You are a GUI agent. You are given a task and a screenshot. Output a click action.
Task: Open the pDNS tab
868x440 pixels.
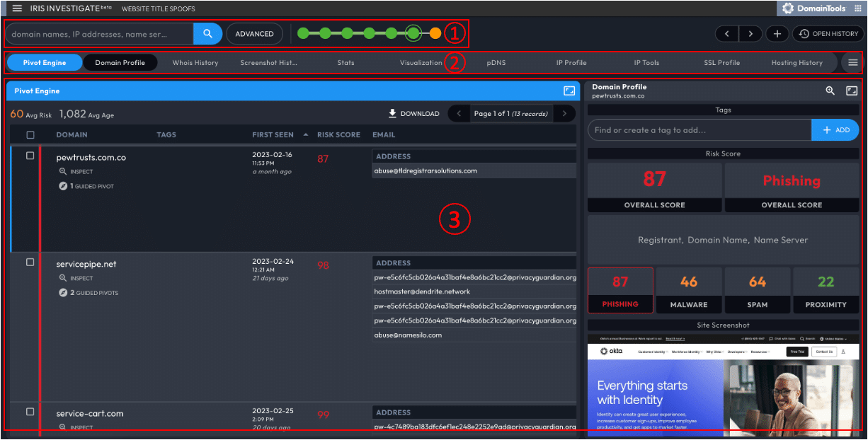(496, 62)
